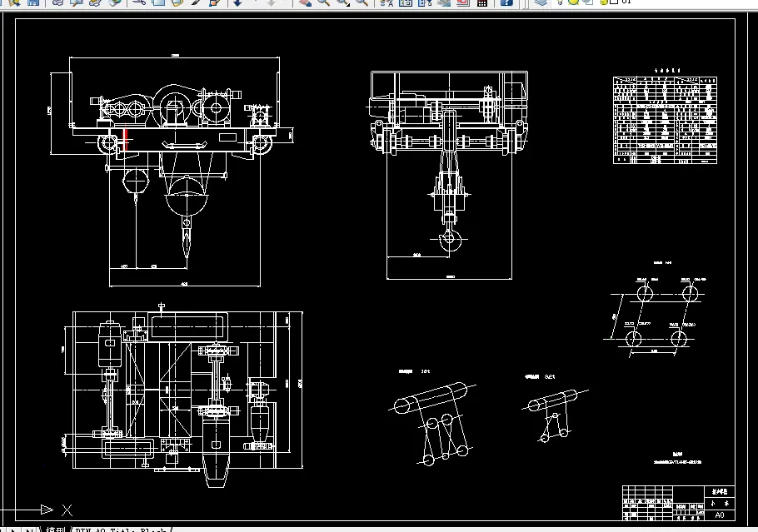Click layer 01 color square
This screenshot has width=758, height=532.
click(x=614, y=2)
